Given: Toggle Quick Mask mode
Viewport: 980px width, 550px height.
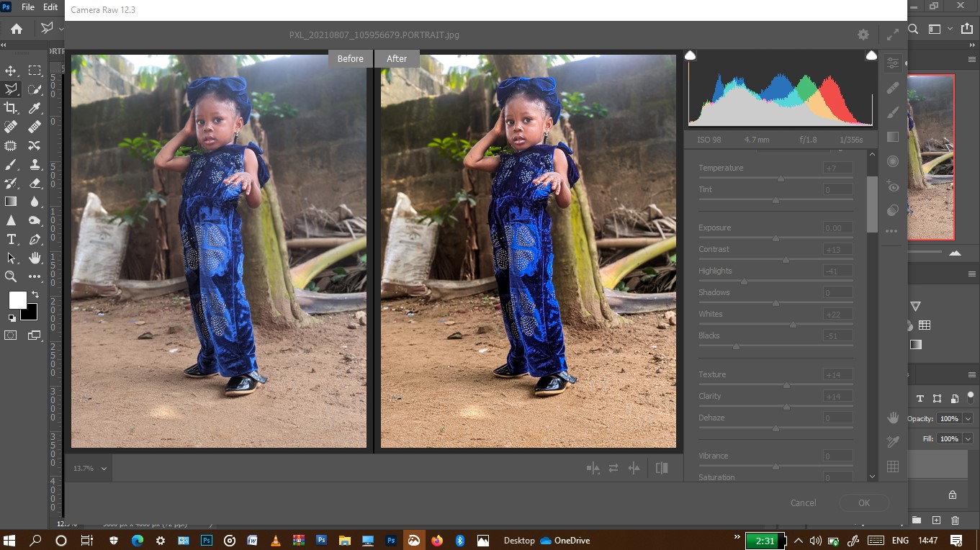Looking at the screenshot, I should 11,335.
